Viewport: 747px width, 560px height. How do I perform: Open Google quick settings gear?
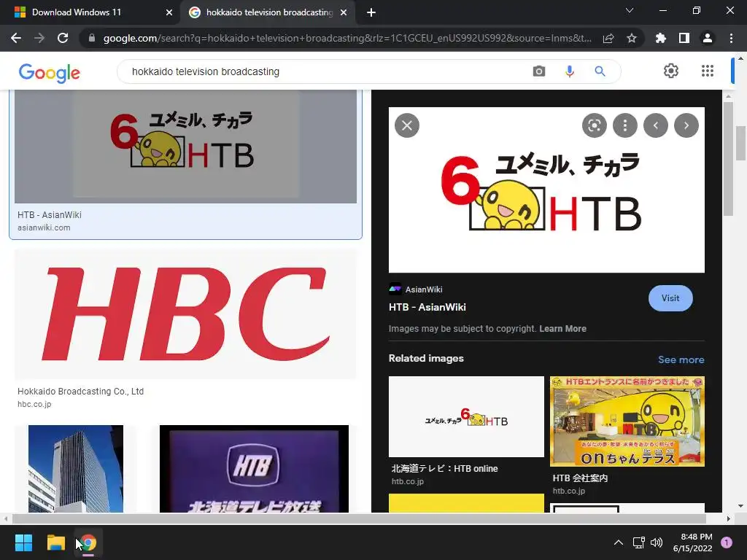point(671,71)
